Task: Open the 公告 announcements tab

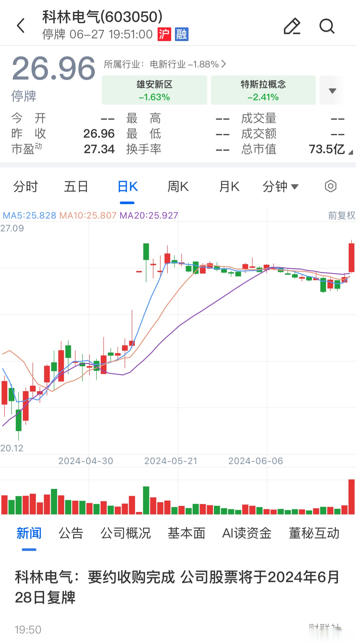Action: click(71, 533)
